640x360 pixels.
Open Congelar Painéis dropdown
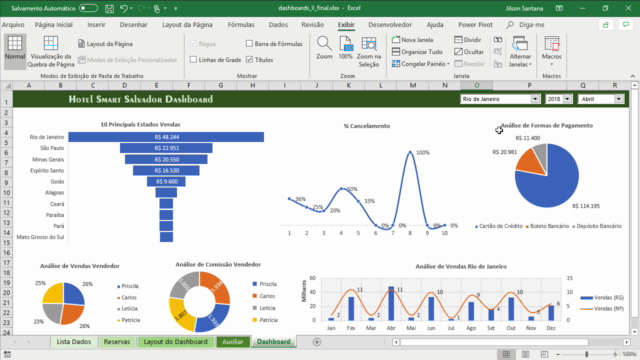pyautogui.click(x=421, y=64)
